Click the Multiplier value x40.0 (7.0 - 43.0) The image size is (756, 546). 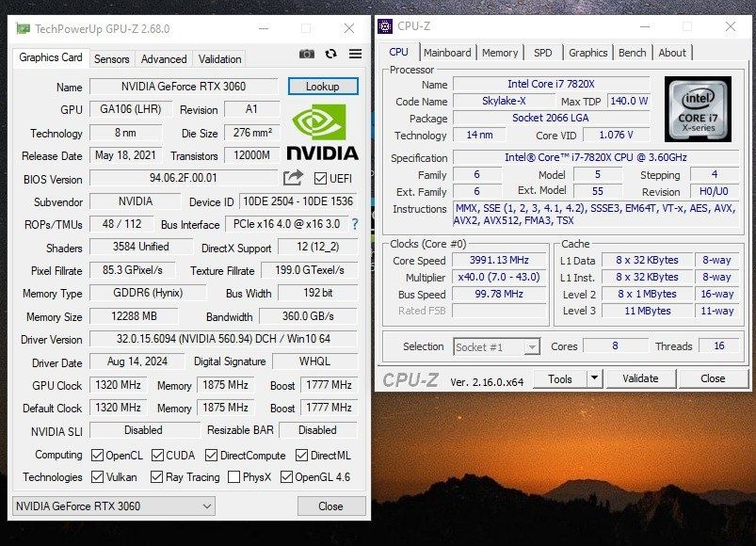coord(499,277)
